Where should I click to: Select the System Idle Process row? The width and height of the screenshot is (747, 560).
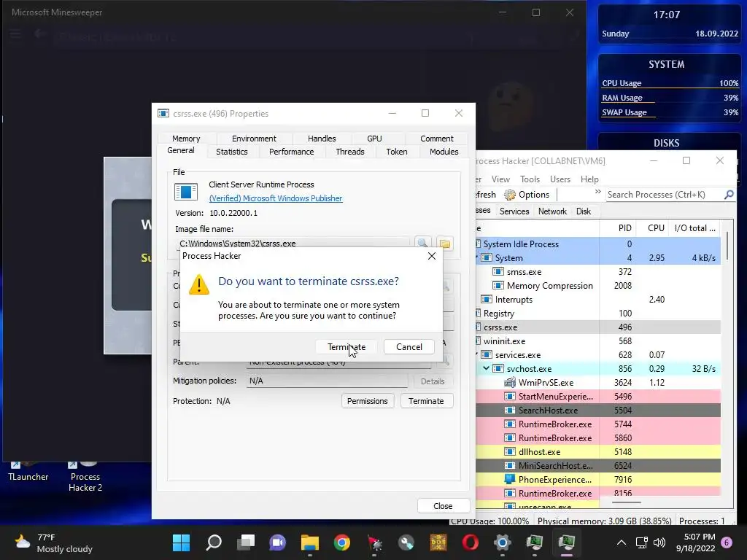tap(598, 244)
